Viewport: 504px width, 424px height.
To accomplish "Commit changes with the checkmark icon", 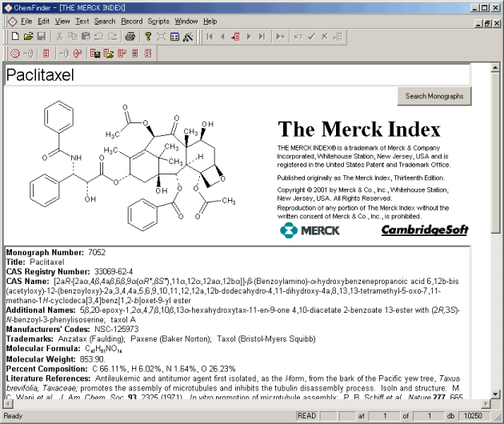I will pyautogui.click(x=311, y=36).
